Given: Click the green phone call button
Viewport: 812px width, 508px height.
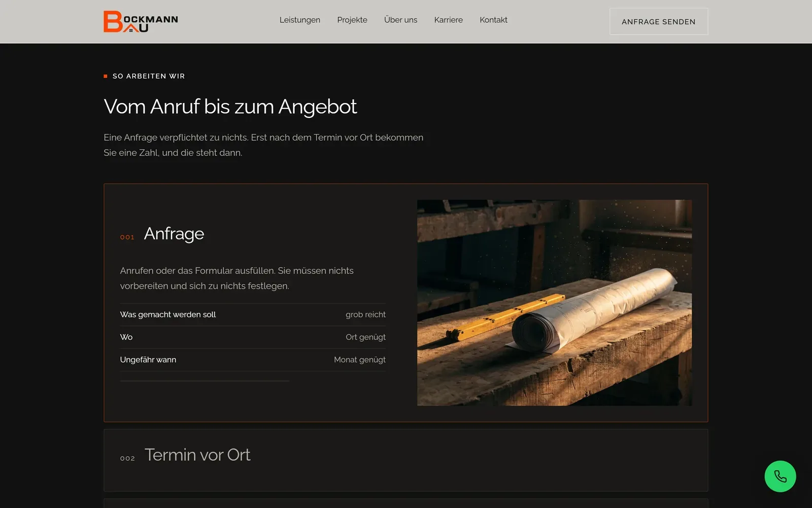Looking at the screenshot, I should pyautogui.click(x=780, y=476).
